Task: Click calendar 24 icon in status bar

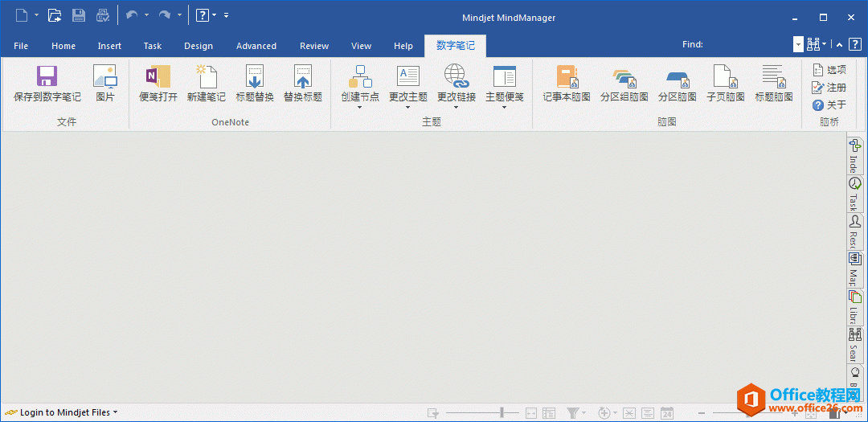Action: pos(668,412)
